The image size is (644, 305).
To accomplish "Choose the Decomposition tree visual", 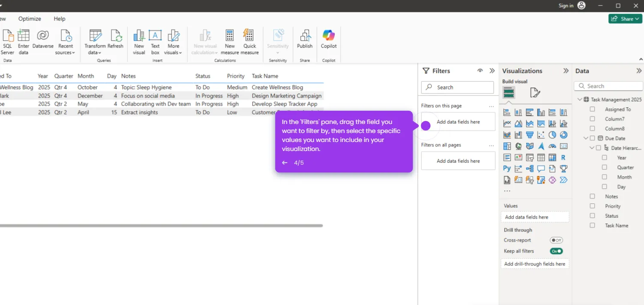I will [530, 169].
